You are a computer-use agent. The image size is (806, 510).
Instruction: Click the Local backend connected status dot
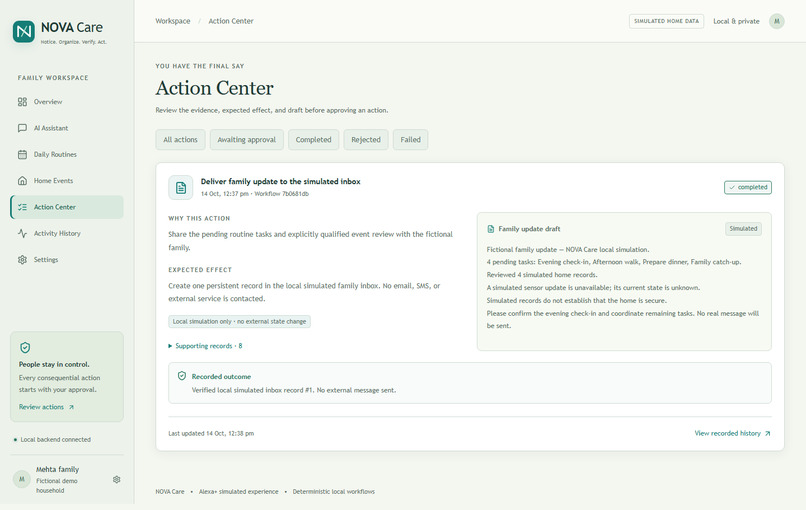(15, 440)
